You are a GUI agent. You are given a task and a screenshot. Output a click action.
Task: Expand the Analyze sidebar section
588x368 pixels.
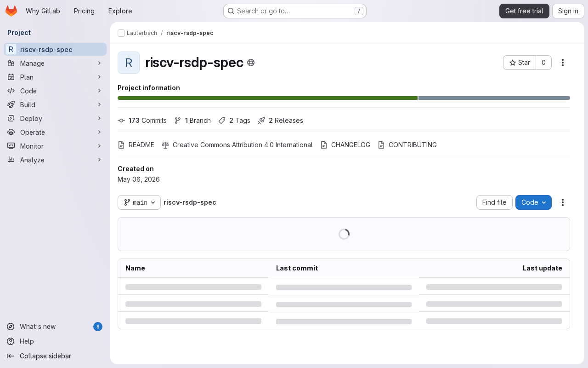(x=99, y=160)
